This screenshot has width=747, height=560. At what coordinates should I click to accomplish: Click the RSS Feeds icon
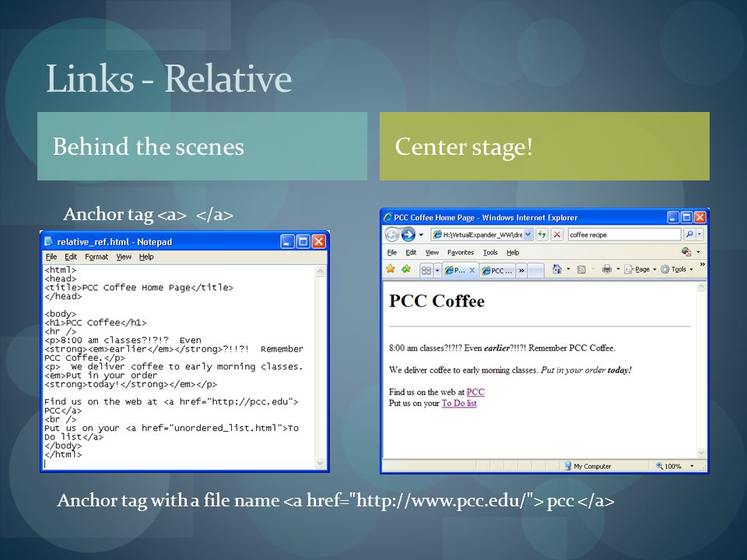[x=581, y=270]
